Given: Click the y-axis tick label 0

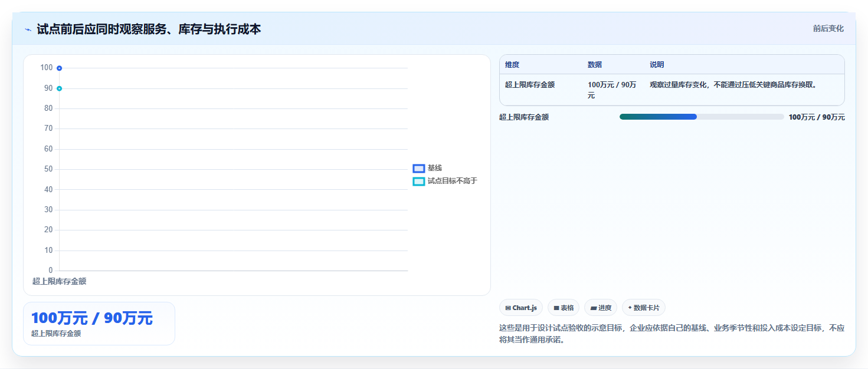Looking at the screenshot, I should click(51, 271).
